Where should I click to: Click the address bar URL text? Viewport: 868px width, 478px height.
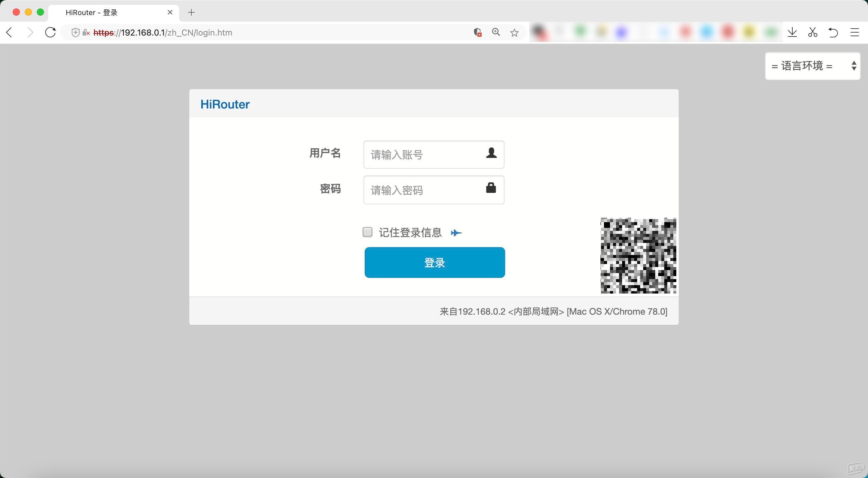click(x=163, y=33)
